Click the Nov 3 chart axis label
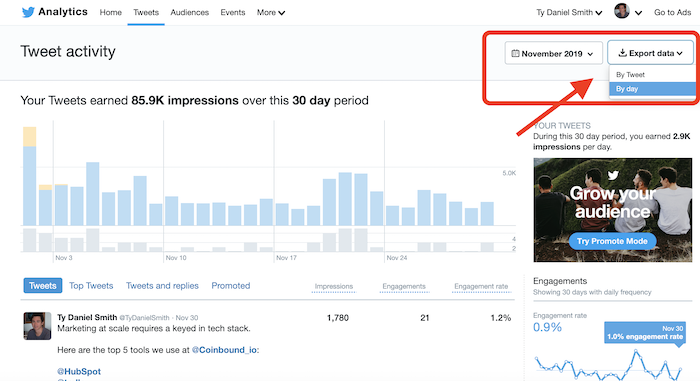The height and width of the screenshot is (381, 700). (64, 258)
